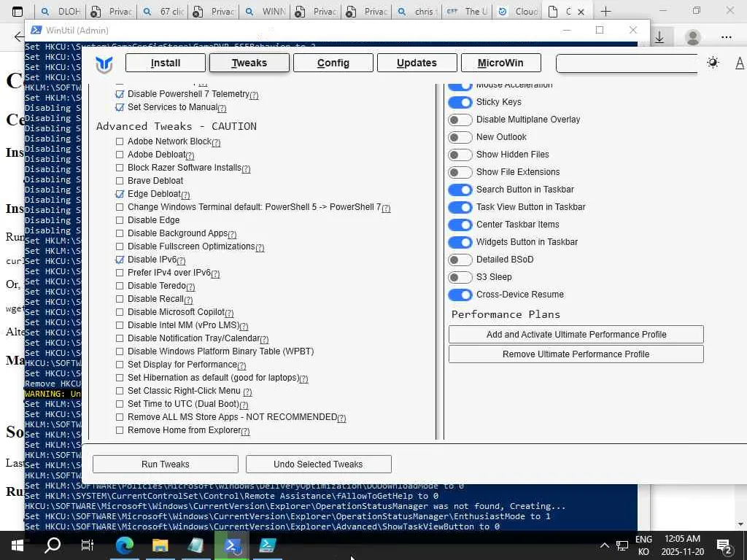Check Adobe Network Block

[120, 141]
